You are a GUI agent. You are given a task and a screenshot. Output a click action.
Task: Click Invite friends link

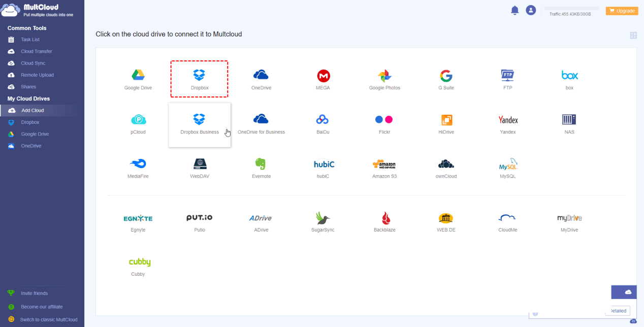pyautogui.click(x=34, y=293)
